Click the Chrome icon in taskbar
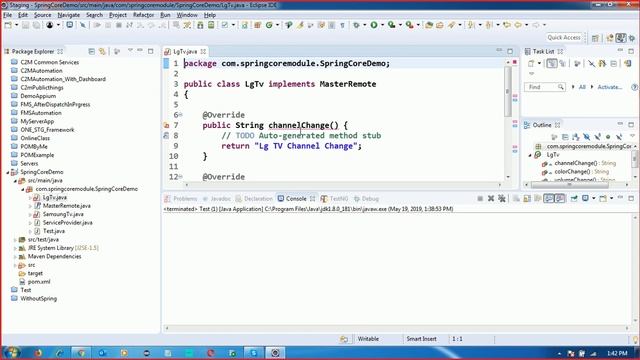The height and width of the screenshot is (360, 640). 81,353
